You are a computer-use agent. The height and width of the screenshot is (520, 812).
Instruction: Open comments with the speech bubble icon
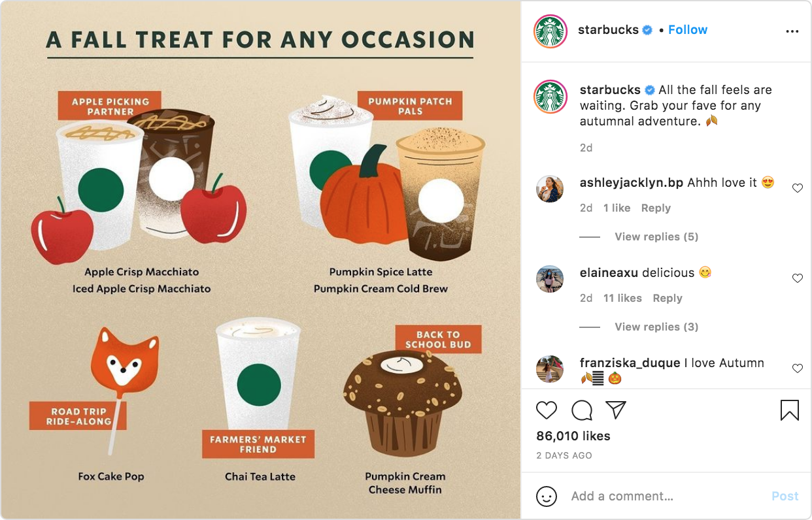point(581,410)
